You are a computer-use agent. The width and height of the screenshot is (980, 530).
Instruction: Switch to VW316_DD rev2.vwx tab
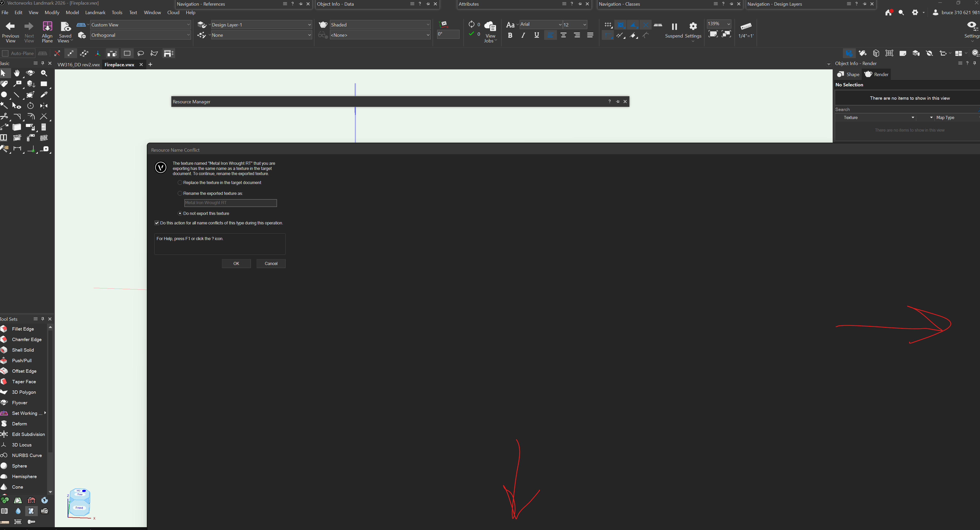coord(78,65)
